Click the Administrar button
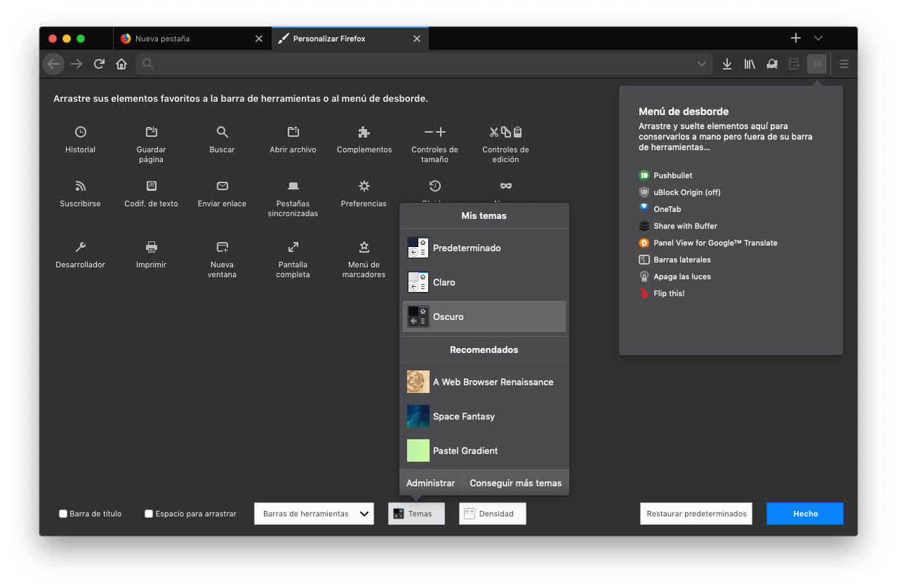Image resolution: width=897 pixels, height=588 pixels. pyautogui.click(x=431, y=483)
